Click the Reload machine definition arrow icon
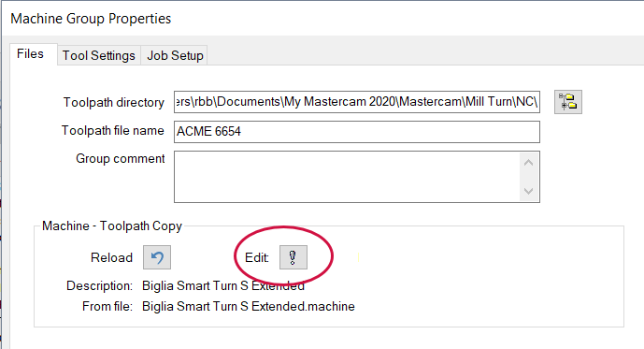The width and height of the screenshot is (644, 349). pyautogui.click(x=157, y=257)
